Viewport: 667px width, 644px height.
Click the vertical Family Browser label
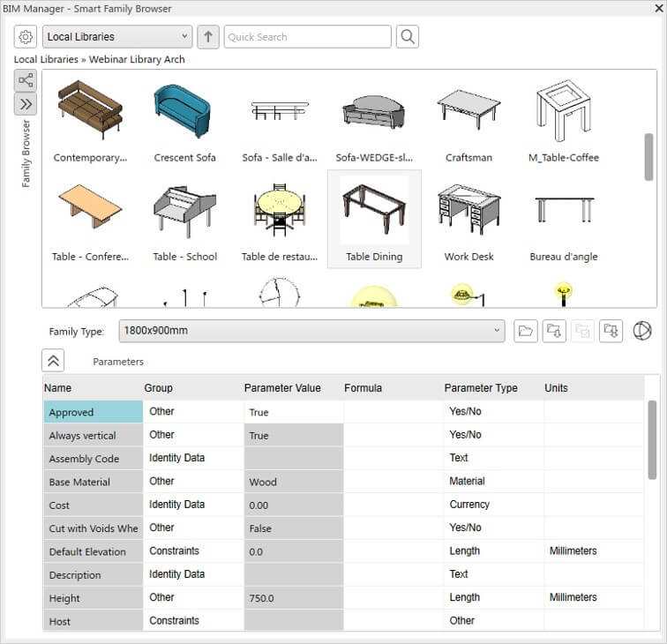tap(26, 154)
